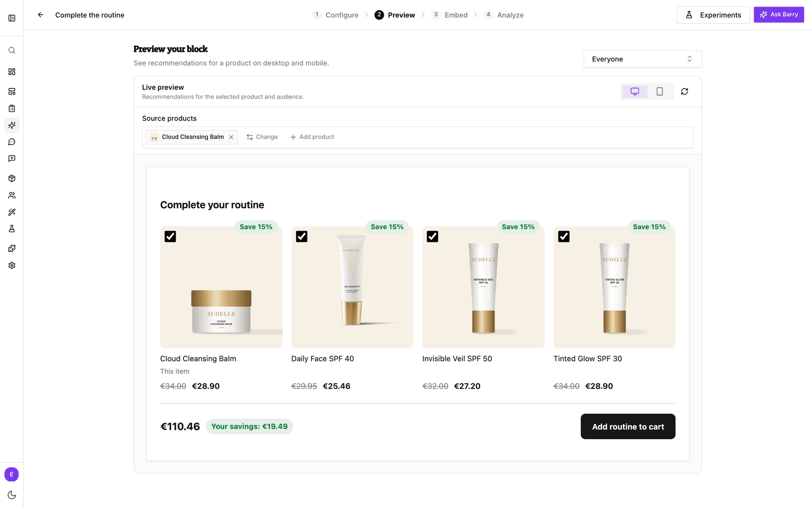
Task: Click Save 15% badge on Invisible Veil SPF 50
Action: [518, 227]
